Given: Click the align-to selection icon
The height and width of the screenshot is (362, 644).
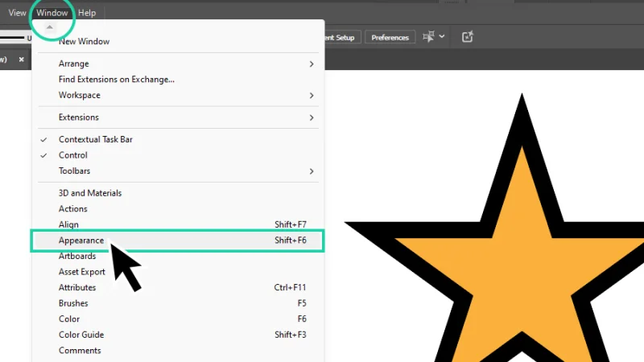Looking at the screenshot, I should (x=428, y=36).
